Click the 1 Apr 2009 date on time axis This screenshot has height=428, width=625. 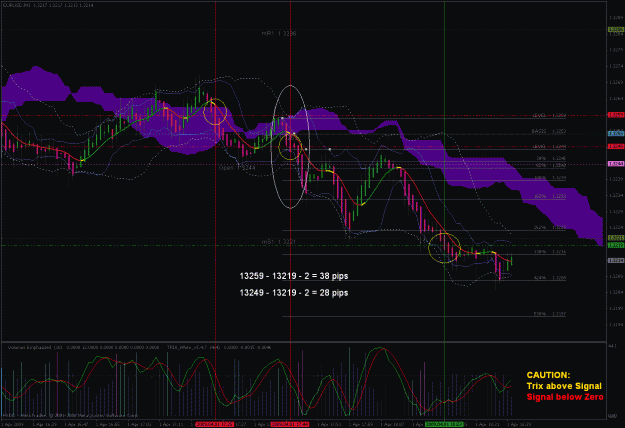(x=13, y=425)
